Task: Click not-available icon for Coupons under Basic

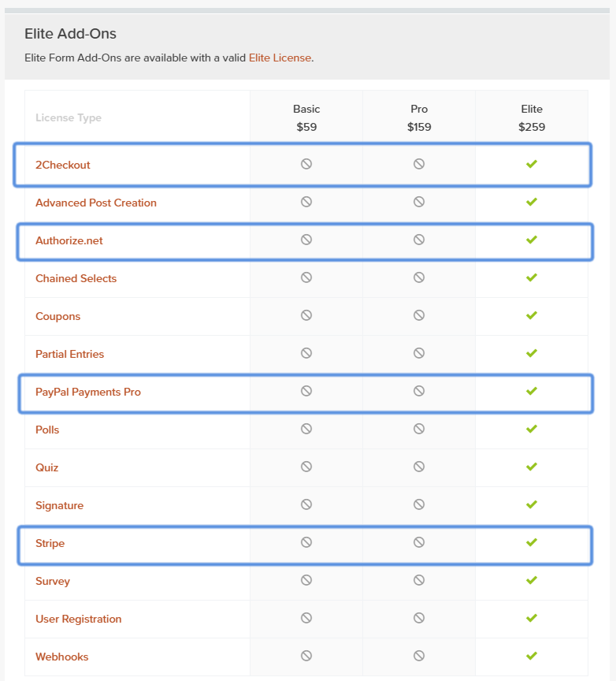Action: pyautogui.click(x=306, y=315)
